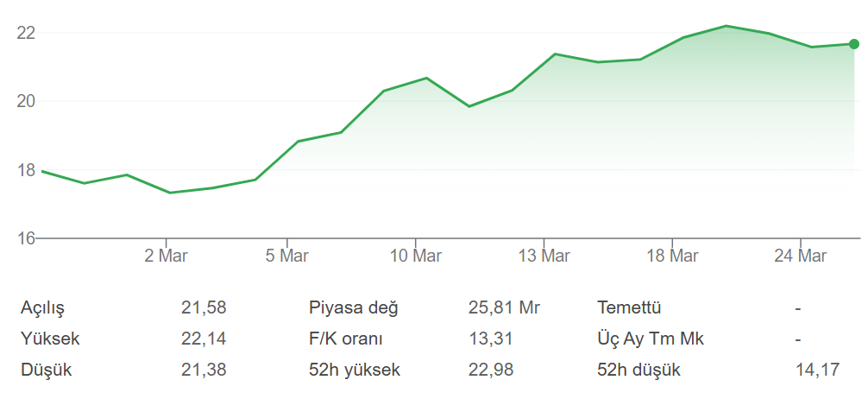Select the 52h düşük value 14,17

[817, 370]
